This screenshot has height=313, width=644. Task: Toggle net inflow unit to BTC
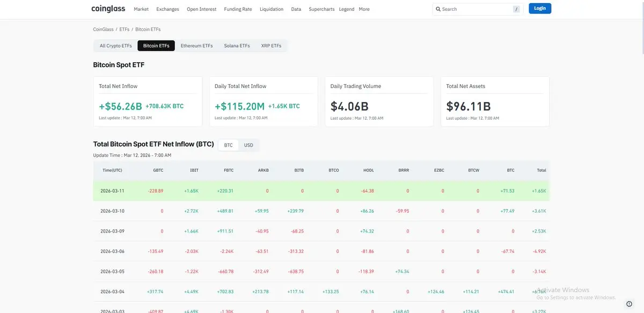pos(229,145)
